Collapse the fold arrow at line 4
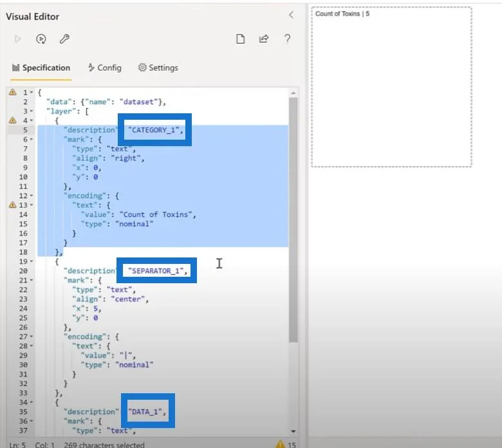502x448 pixels. click(32, 120)
